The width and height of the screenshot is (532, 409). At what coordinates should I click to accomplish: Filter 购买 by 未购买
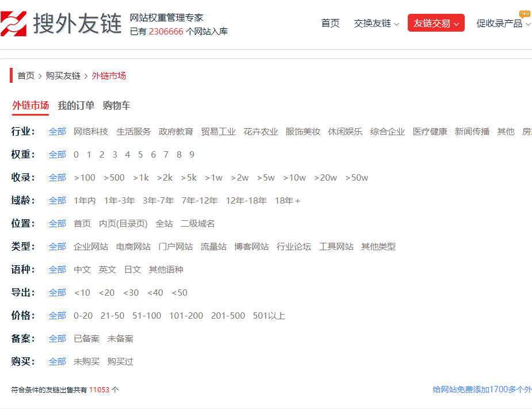click(x=86, y=362)
